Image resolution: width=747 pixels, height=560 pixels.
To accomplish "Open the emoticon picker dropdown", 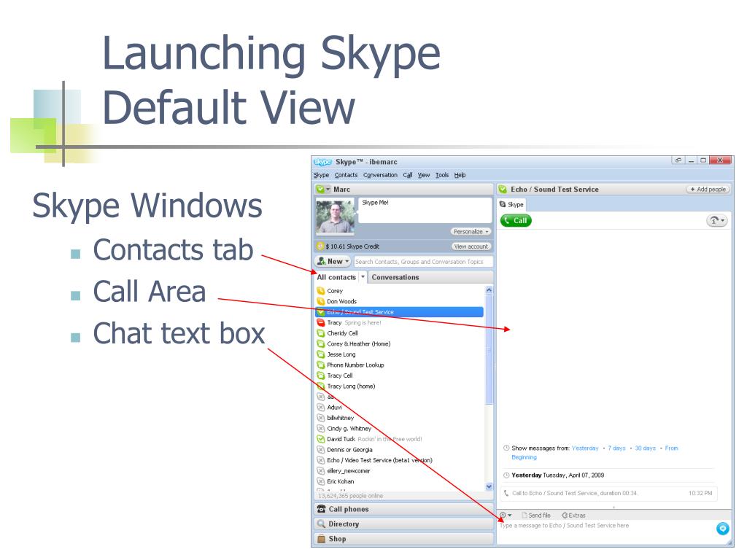I will (x=506, y=516).
